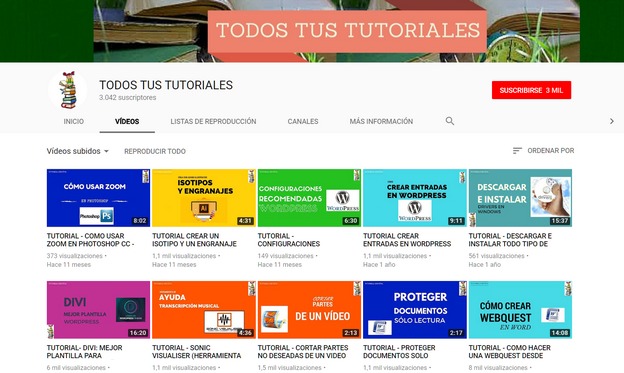Screen dimensions: 624x373
Task: Click title Tutorial crear entradas en WordPress
Action: coord(407,240)
